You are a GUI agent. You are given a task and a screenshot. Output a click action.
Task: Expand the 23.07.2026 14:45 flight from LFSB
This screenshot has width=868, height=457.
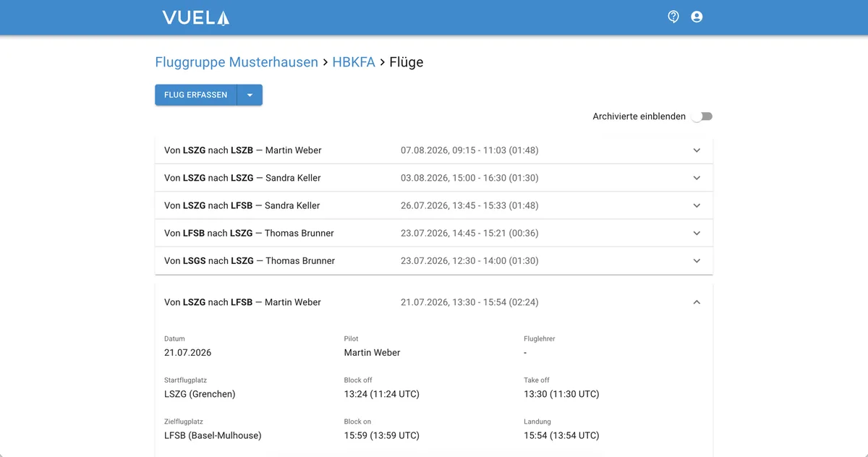pyautogui.click(x=697, y=233)
